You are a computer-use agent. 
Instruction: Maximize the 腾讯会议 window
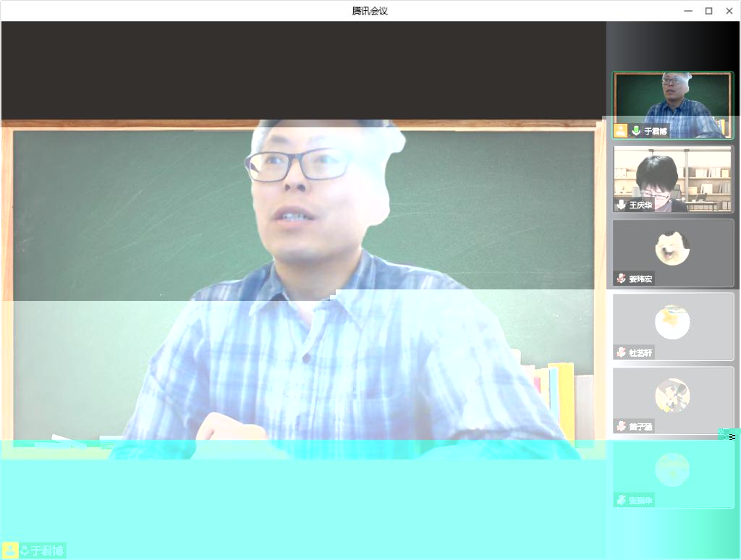click(x=709, y=11)
